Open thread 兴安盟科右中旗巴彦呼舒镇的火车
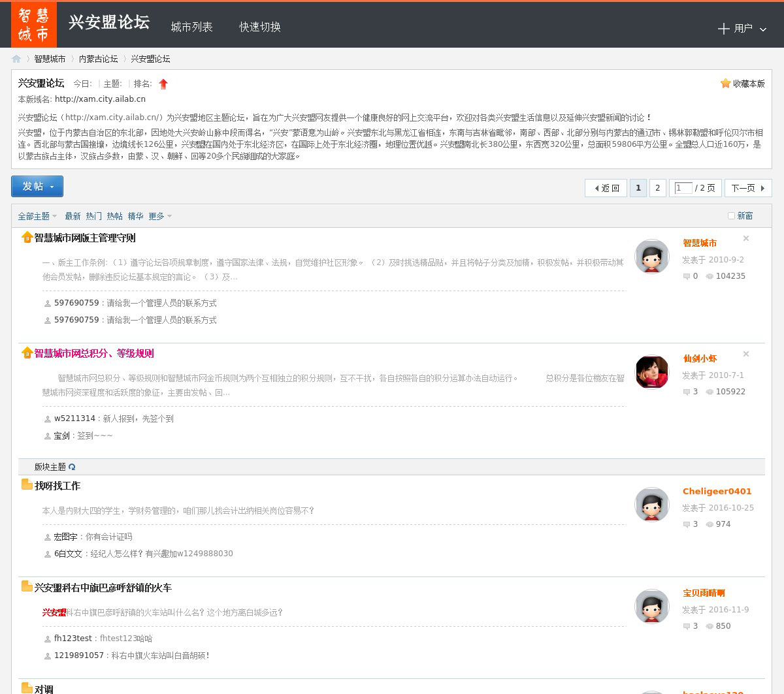 (103, 588)
